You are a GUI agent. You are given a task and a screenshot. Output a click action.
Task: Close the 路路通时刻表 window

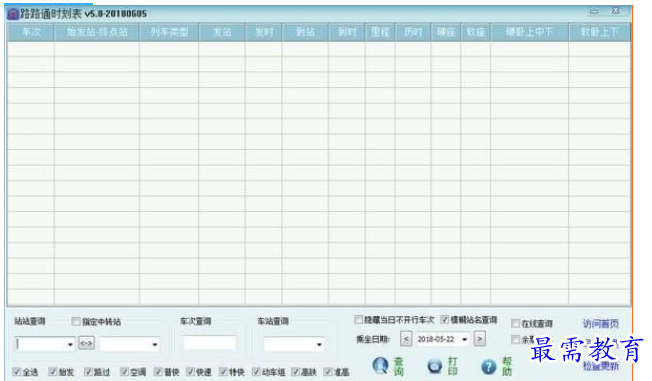click(x=615, y=10)
